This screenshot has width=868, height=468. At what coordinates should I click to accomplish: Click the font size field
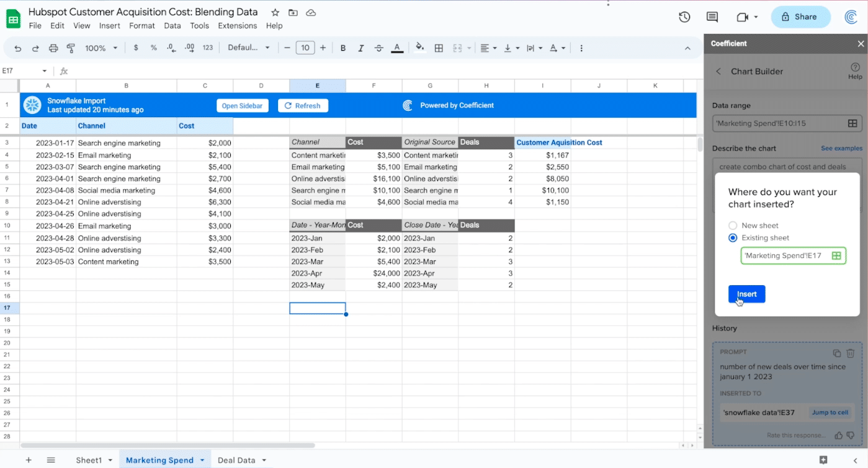305,48
